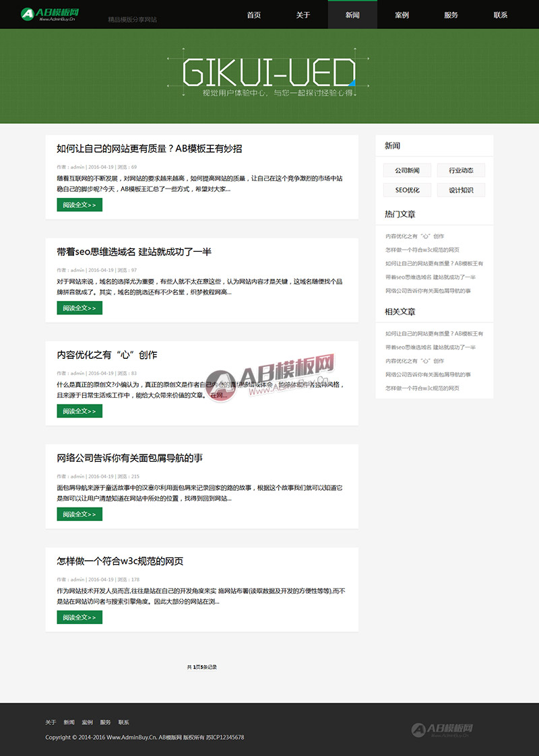Open 服务 in the top navigation bar
This screenshot has width=539, height=756.
click(x=451, y=15)
